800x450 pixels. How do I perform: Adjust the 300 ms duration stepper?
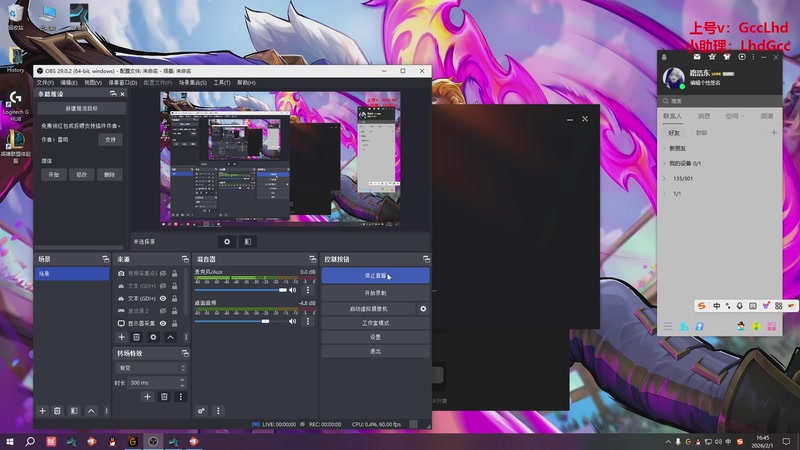(182, 382)
